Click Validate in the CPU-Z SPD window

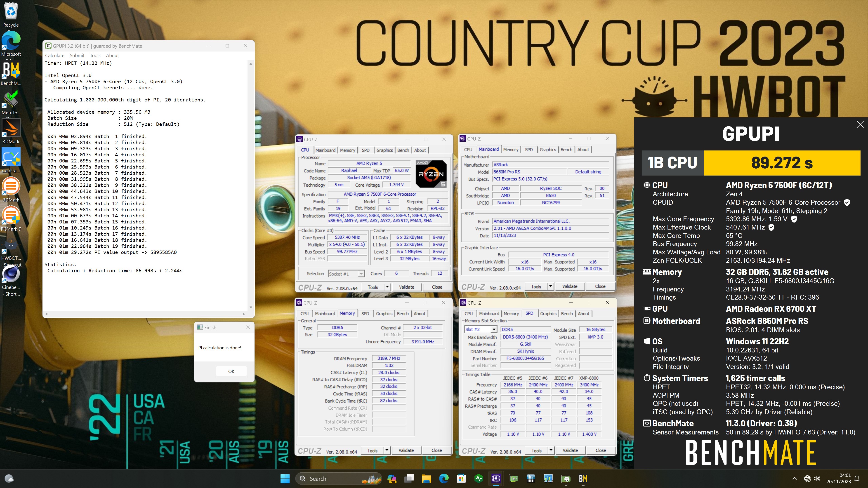(x=570, y=450)
